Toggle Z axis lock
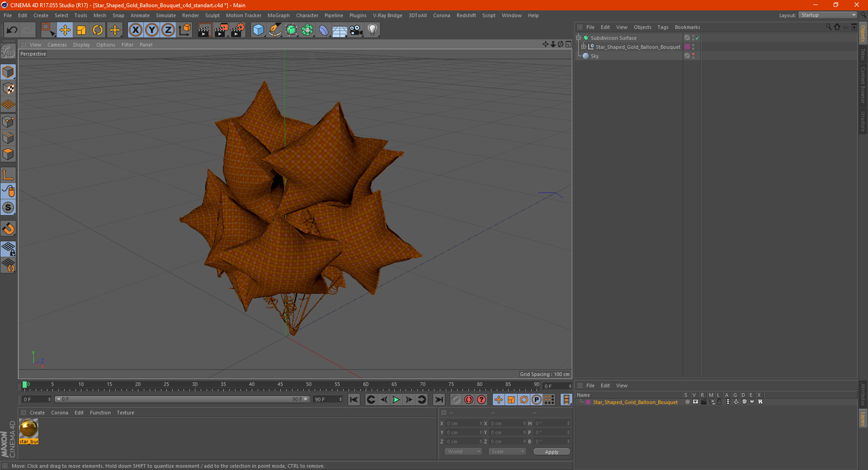The width and height of the screenshot is (868, 470). [x=168, y=30]
